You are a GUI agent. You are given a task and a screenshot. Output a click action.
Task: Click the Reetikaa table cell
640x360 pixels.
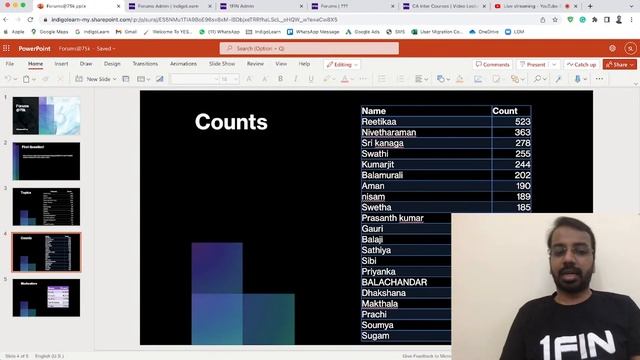[426, 122]
